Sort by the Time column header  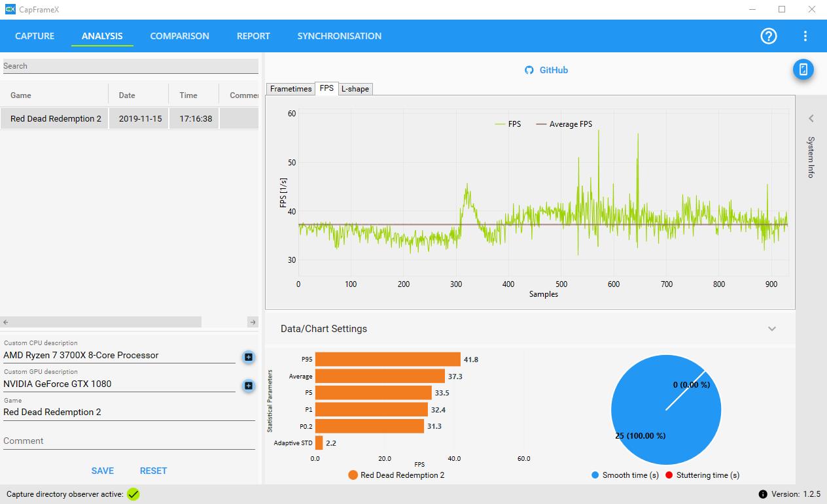[x=194, y=95]
